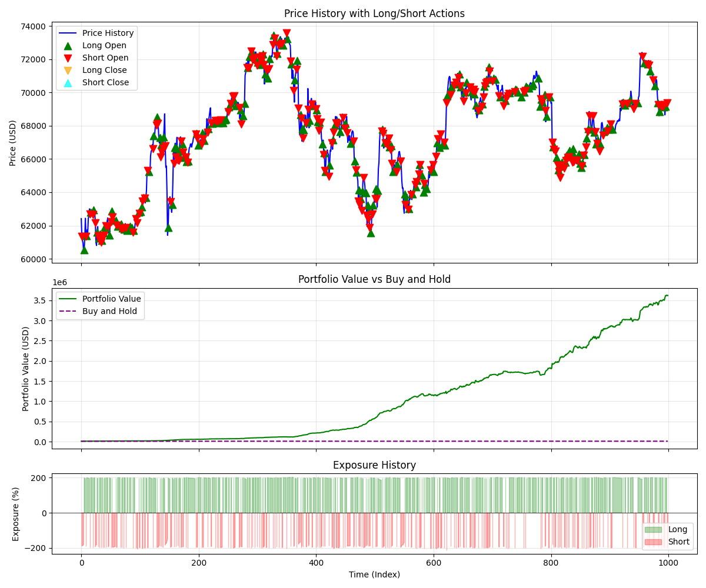Click the 1e6 scale notation text
706x588 pixels.
click(61, 283)
